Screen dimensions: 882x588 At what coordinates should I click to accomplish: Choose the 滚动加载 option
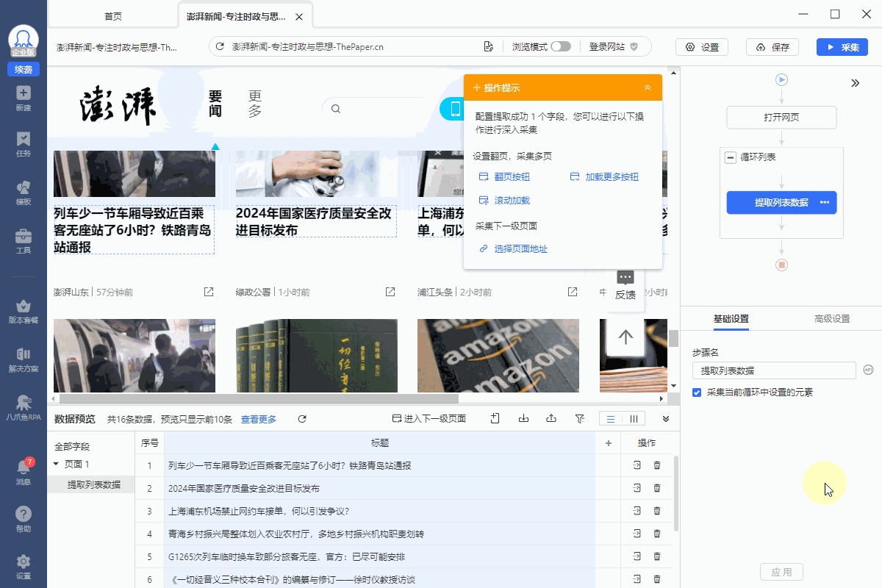click(x=504, y=201)
